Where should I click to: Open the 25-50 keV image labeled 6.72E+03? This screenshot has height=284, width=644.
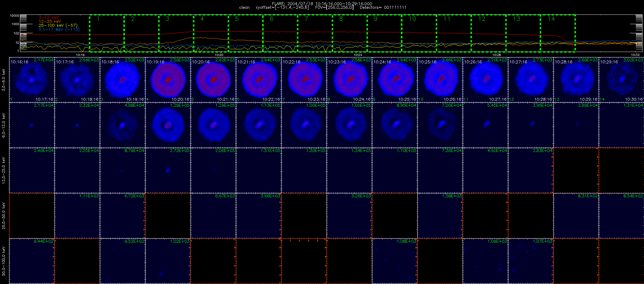122,215
